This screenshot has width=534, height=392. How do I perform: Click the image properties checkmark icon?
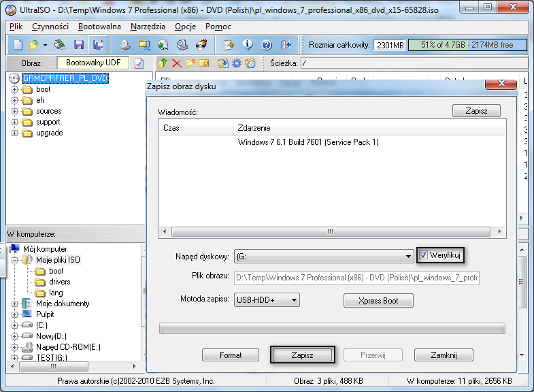click(139, 63)
